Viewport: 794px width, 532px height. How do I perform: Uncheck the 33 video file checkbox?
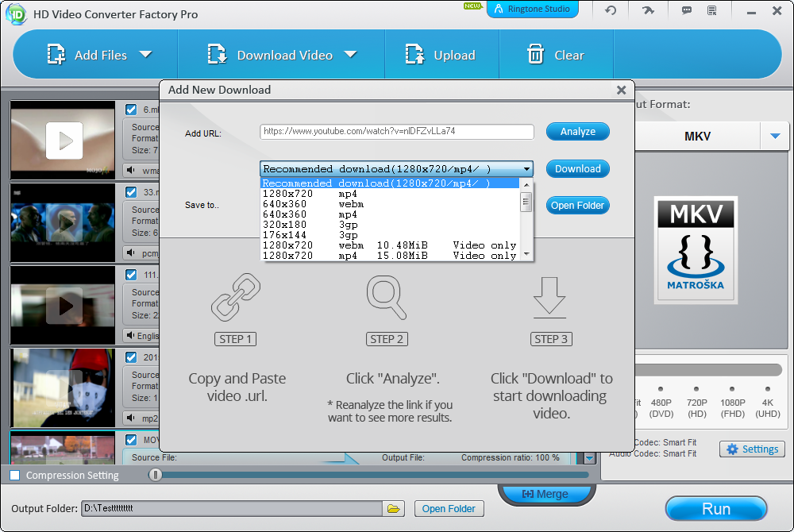131,192
